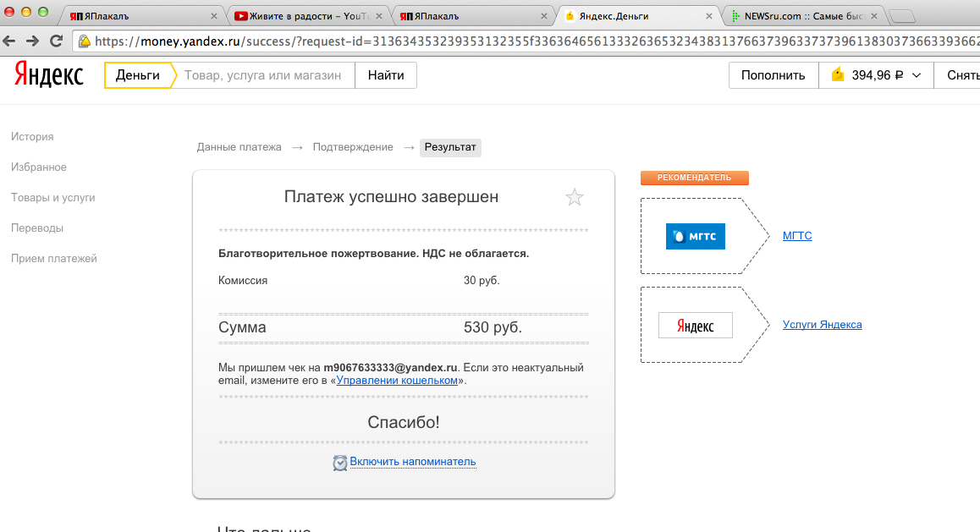Image resolution: width=980 pixels, height=532 pixels.
Task: Click the Рекомендатель orange label
Action: (x=694, y=178)
